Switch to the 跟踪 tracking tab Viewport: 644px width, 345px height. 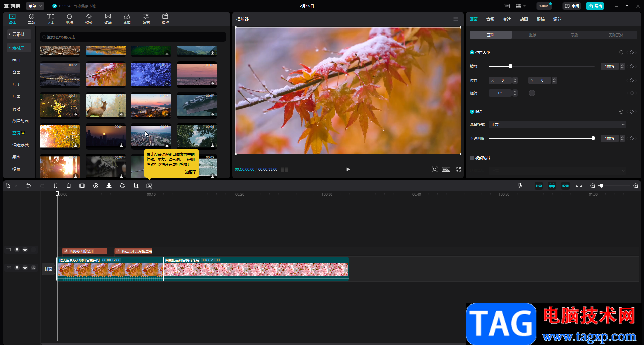[541, 19]
